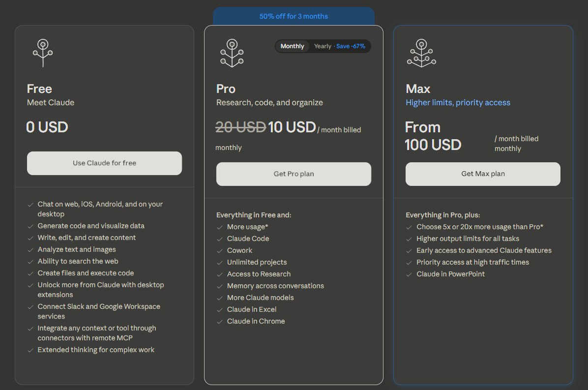
Task: Click Higher limits, priority access text
Action: (x=458, y=103)
